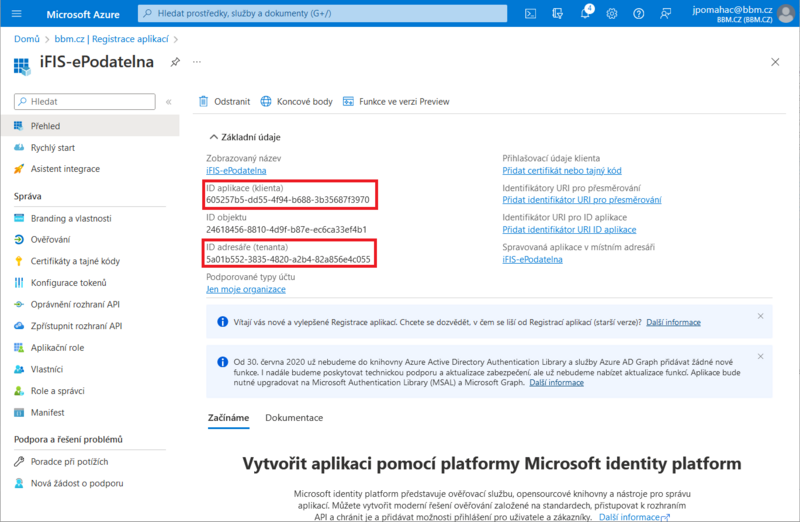This screenshot has height=522, width=800.
Task: Go to bbm.cz | Registrace aplikací breadcrumb
Action: pos(111,39)
